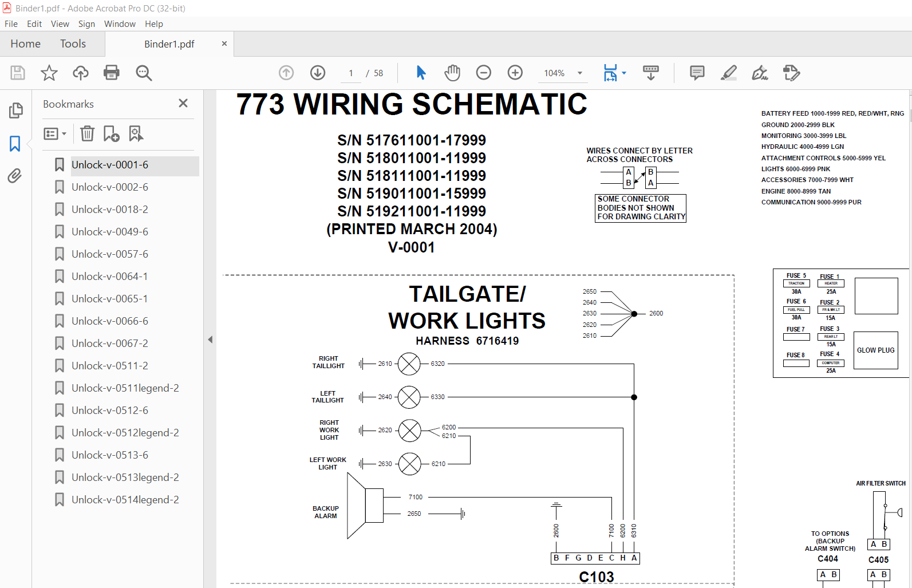Select bookmark Unlock-v-0511legend-2
The height and width of the screenshot is (588, 912).
point(125,388)
